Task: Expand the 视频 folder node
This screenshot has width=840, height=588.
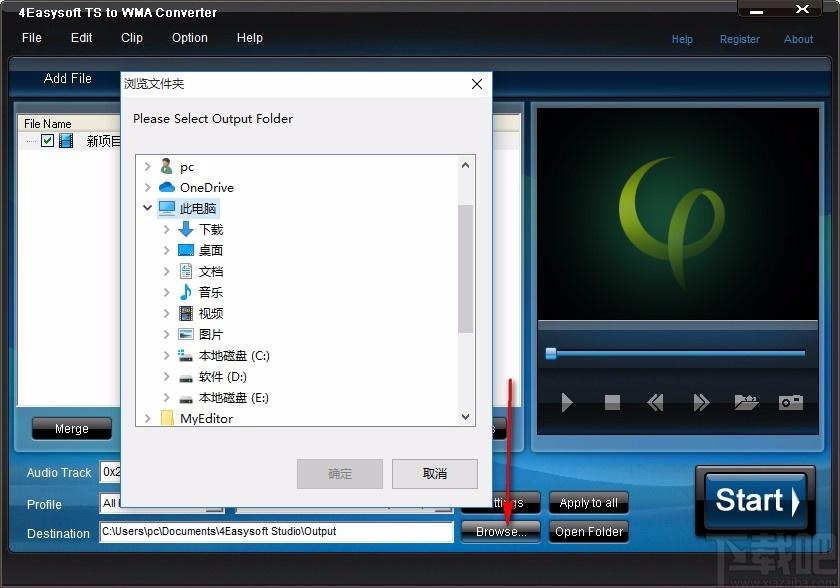Action: pyautogui.click(x=167, y=313)
